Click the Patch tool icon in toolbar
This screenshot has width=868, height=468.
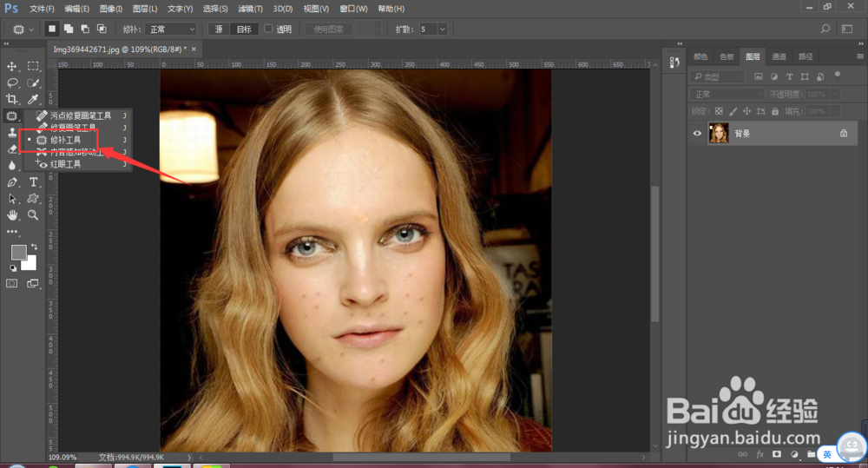(x=11, y=115)
